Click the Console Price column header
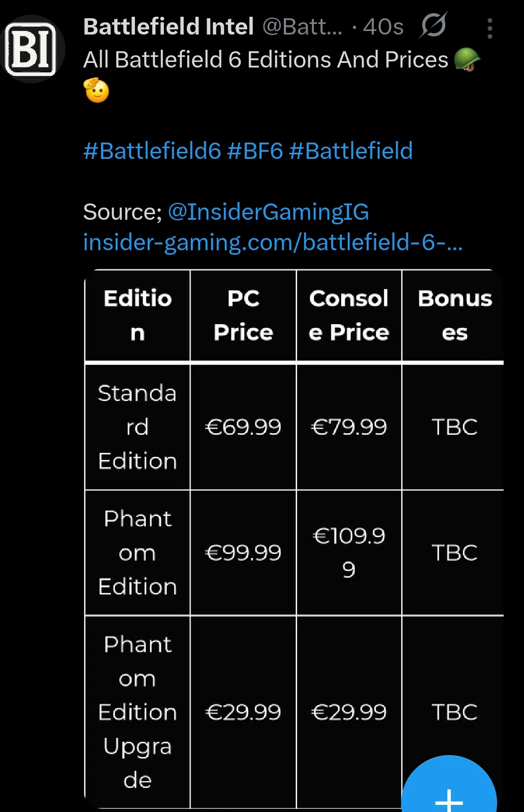 [x=348, y=315]
